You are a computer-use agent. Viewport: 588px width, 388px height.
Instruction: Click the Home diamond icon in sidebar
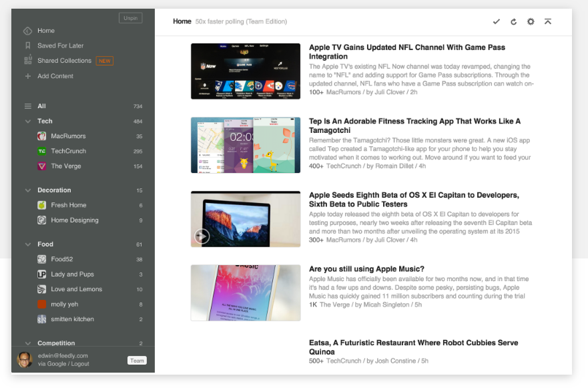(x=28, y=31)
